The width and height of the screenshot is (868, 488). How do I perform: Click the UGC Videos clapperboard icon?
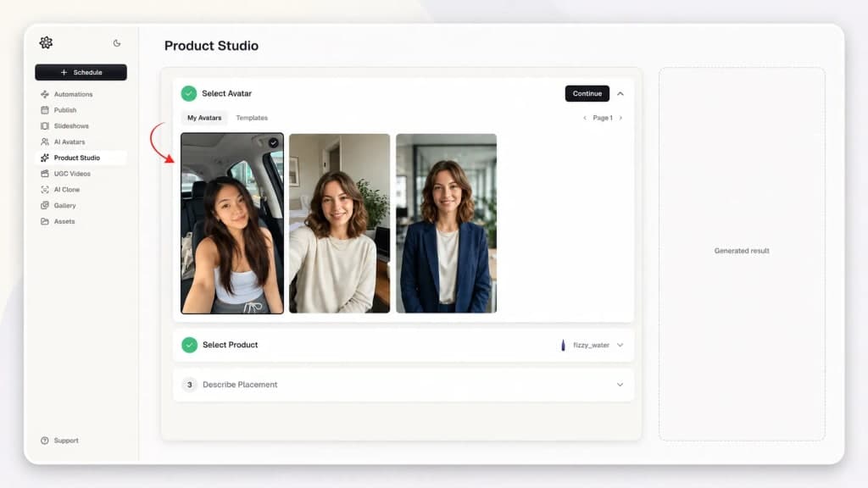[45, 174]
